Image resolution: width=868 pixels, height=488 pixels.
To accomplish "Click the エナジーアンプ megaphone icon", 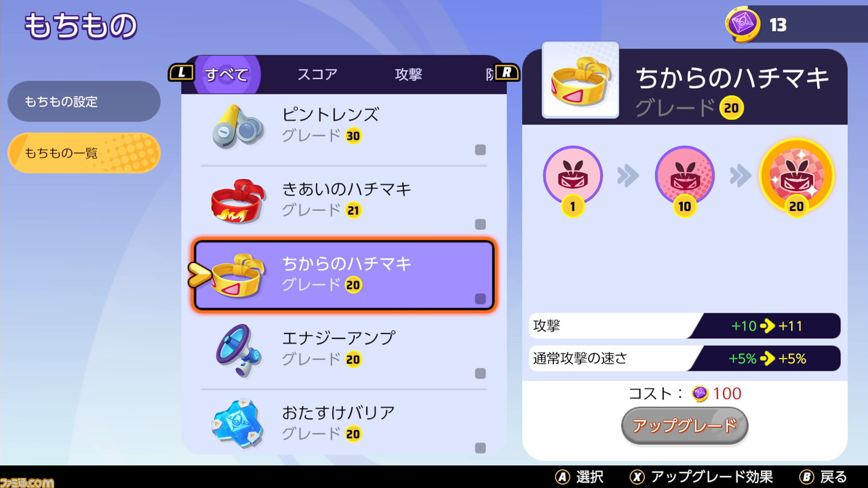I will [239, 350].
